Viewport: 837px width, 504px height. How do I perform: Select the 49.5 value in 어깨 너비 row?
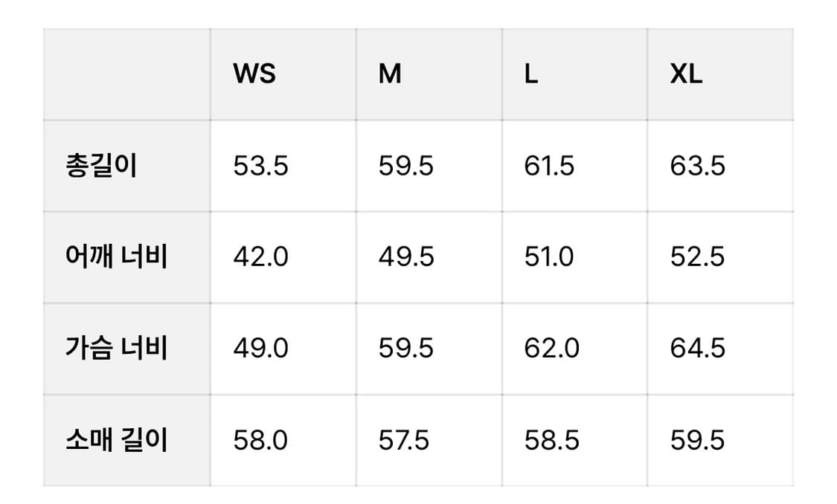pos(405,257)
